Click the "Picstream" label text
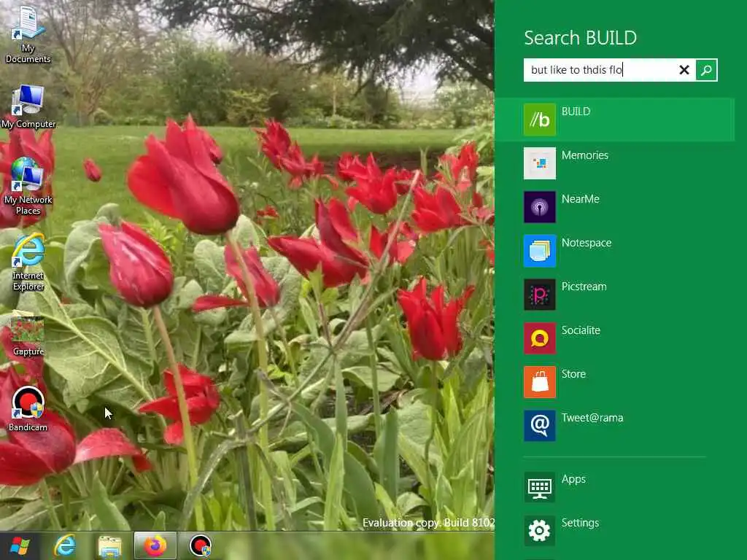Viewport: 747px width, 560px height. click(584, 287)
